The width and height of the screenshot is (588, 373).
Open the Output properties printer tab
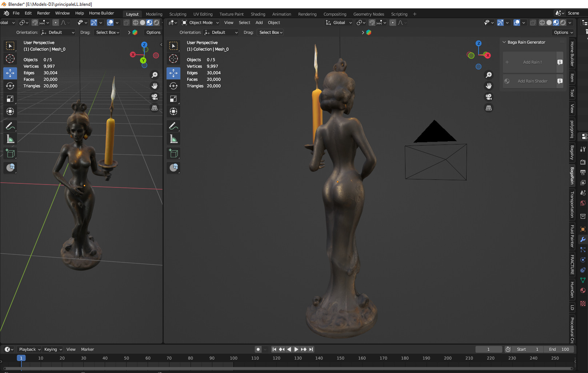(x=583, y=172)
